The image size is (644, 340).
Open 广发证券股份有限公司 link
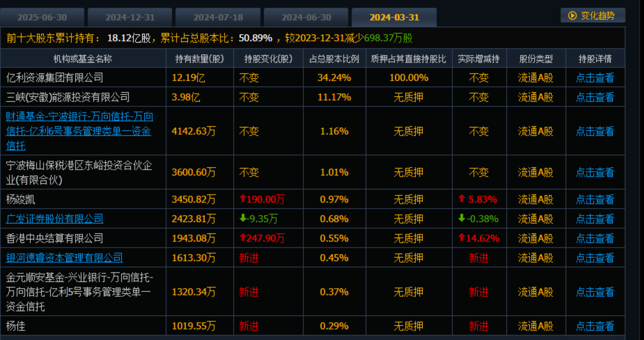[x=55, y=218]
